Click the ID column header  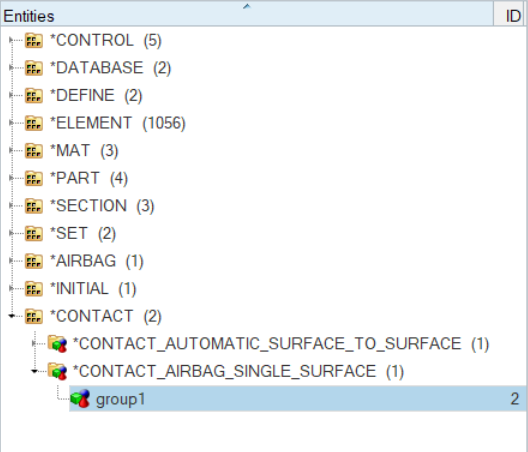pos(510,13)
